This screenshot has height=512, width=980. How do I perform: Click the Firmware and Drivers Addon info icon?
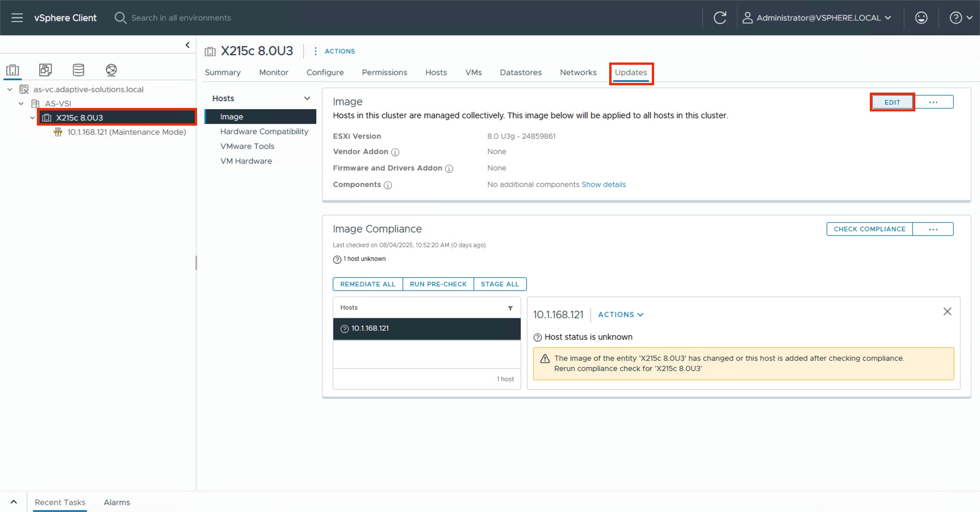[449, 168]
